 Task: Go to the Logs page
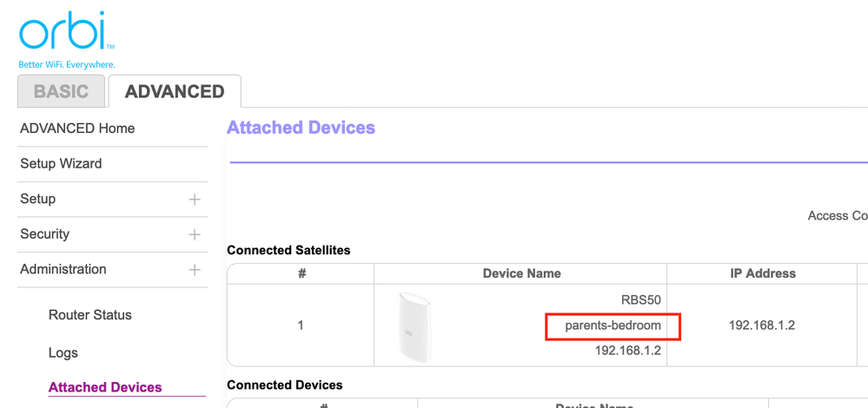pyautogui.click(x=63, y=352)
